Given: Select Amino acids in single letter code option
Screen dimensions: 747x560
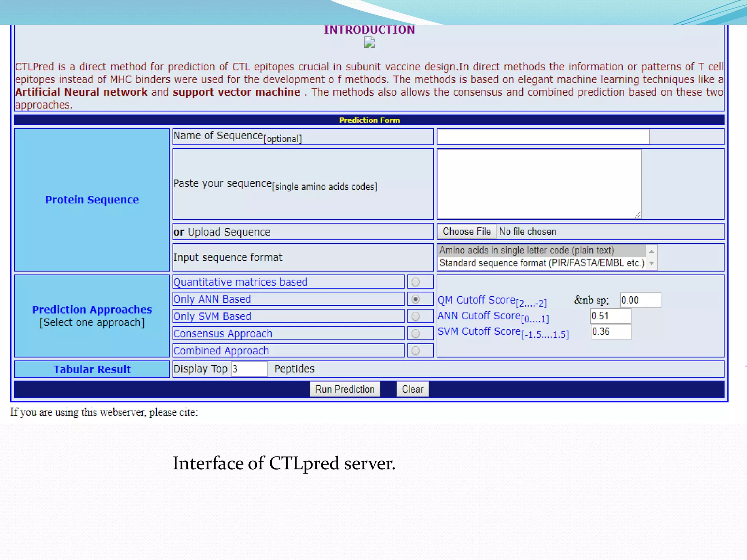Looking at the screenshot, I should coord(541,250).
